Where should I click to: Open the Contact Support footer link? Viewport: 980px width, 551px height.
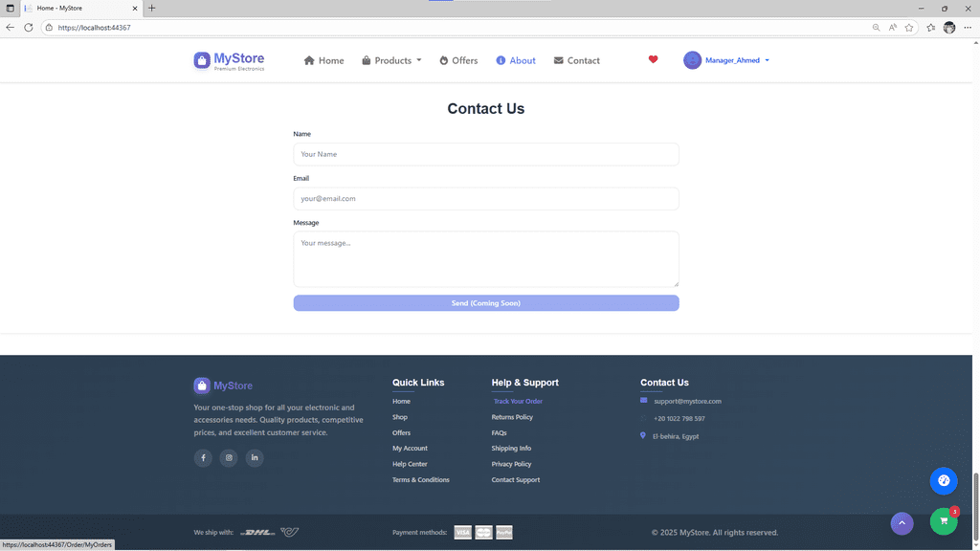pyautogui.click(x=516, y=480)
